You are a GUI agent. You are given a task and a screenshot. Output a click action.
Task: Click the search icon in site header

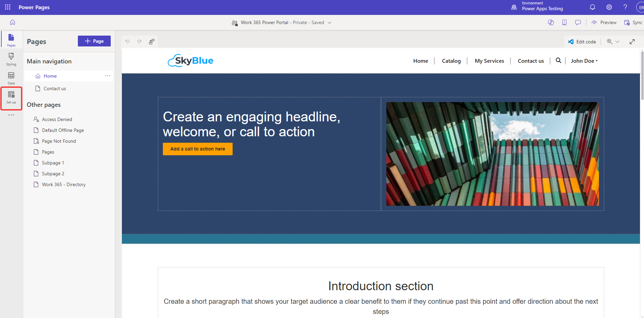coord(558,60)
